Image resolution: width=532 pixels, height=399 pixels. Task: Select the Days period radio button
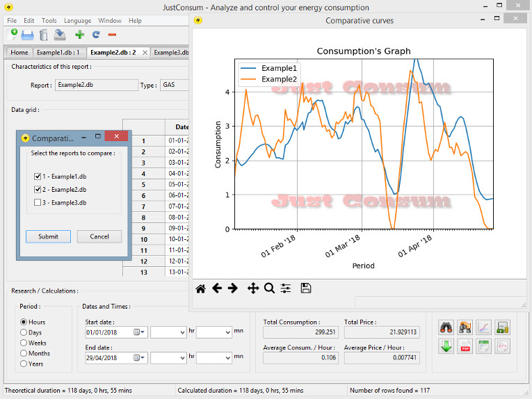[x=24, y=332]
